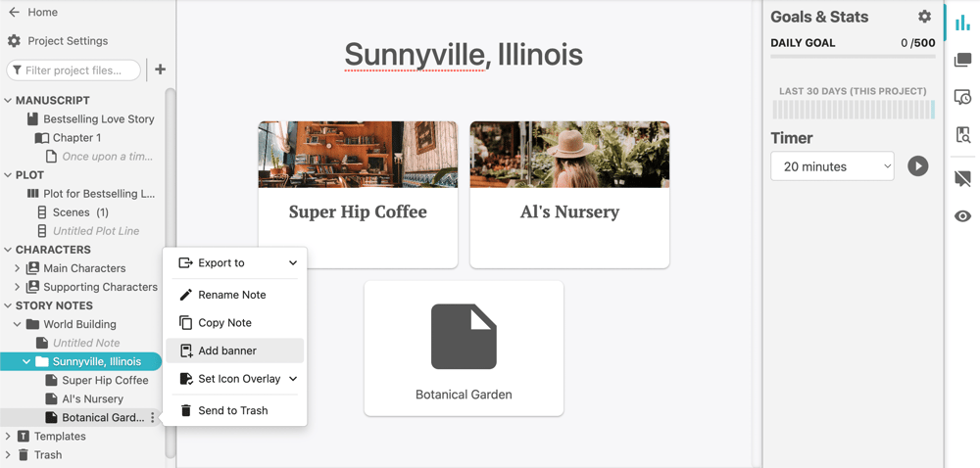980x468 pixels.
Task: Click the crossed-out comment icon in right sidebar
Action: 963,179
